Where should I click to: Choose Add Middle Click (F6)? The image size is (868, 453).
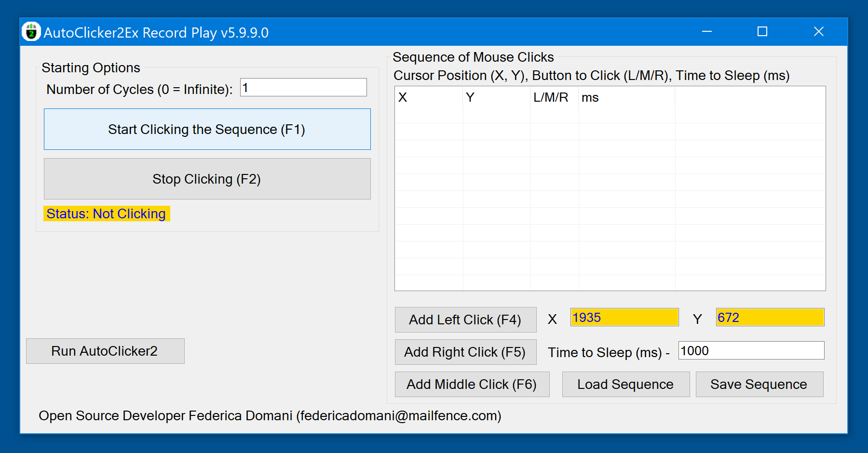click(472, 384)
